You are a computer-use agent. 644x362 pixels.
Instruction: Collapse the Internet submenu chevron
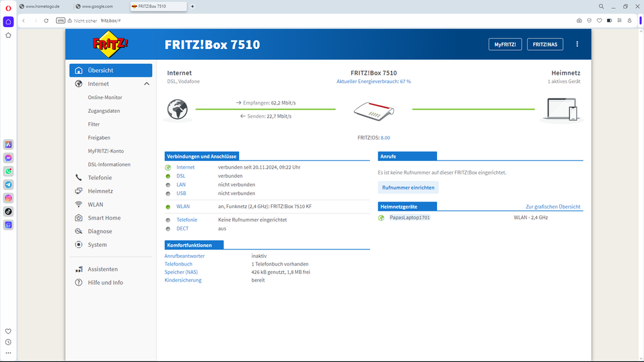click(x=146, y=84)
